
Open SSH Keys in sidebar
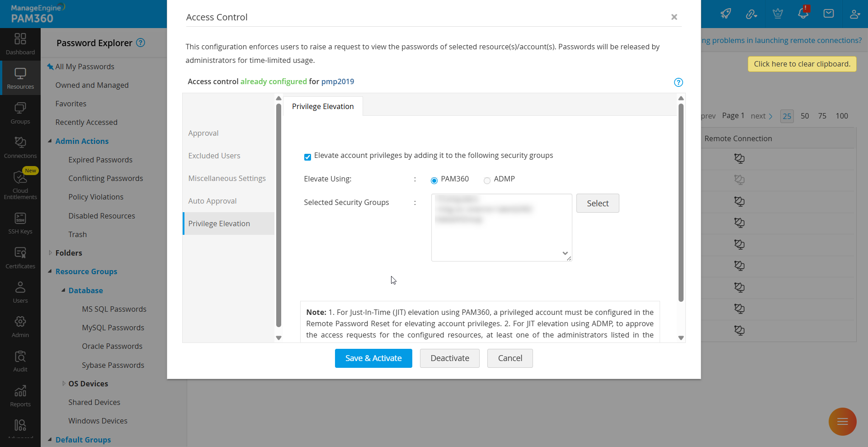[20, 223]
